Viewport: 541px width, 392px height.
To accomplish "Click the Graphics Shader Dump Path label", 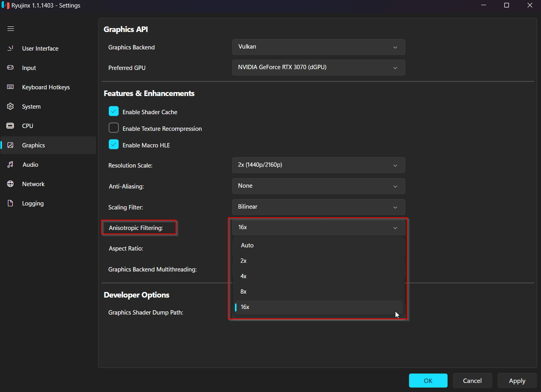I will click(146, 313).
